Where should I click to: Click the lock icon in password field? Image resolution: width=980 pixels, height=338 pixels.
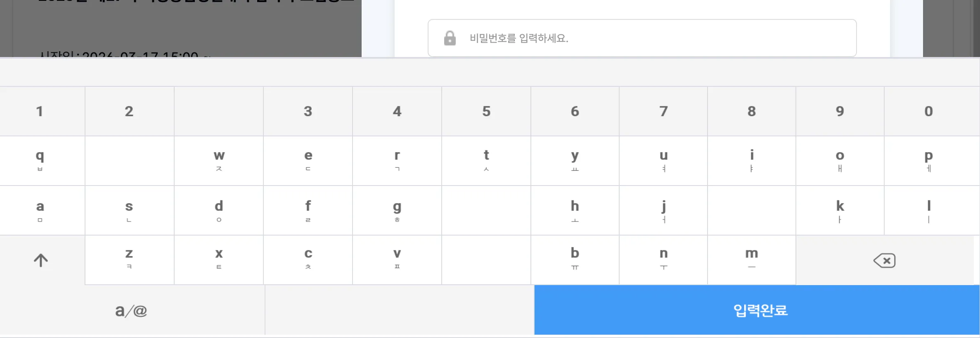[450, 38]
